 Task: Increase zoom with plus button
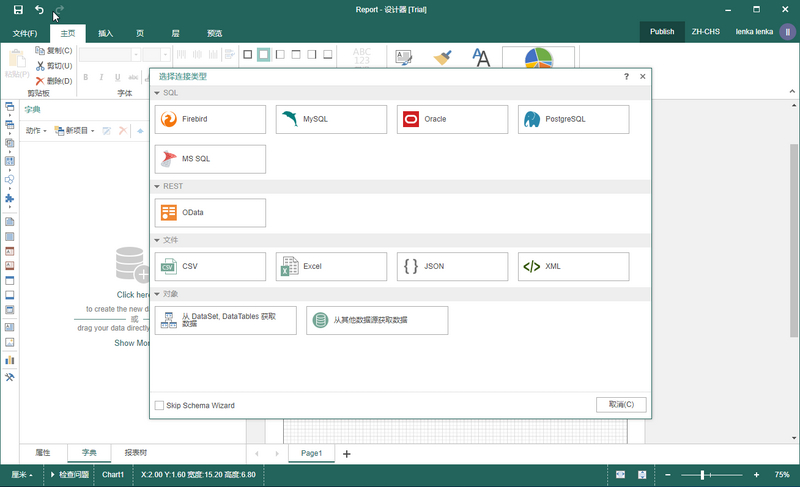pos(756,475)
